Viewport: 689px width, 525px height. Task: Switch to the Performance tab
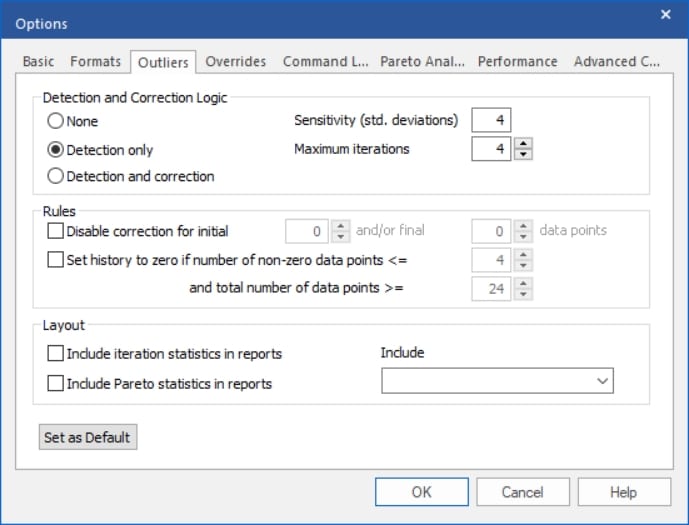517,62
